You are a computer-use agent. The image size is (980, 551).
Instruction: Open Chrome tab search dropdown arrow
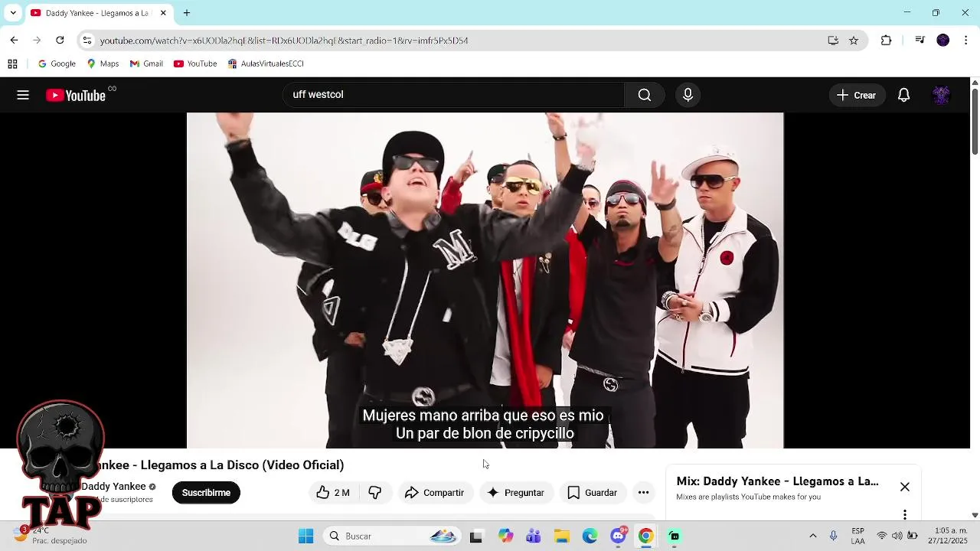pos(13,13)
